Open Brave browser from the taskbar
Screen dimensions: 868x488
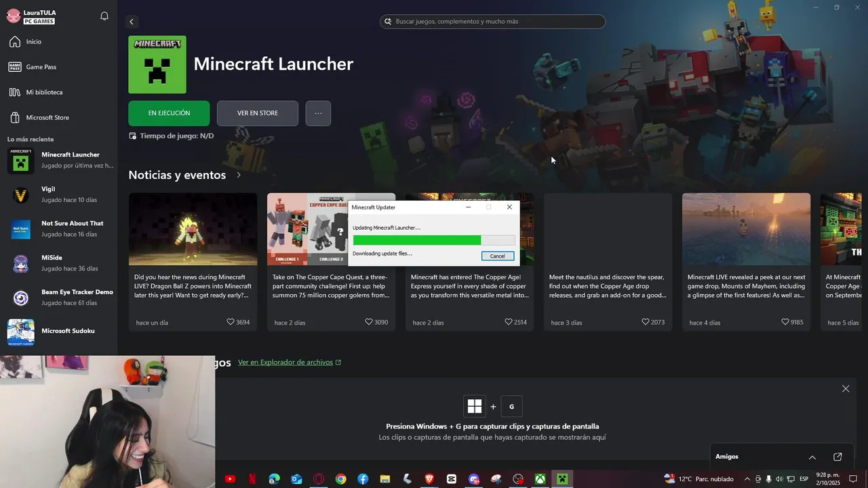[429, 479]
